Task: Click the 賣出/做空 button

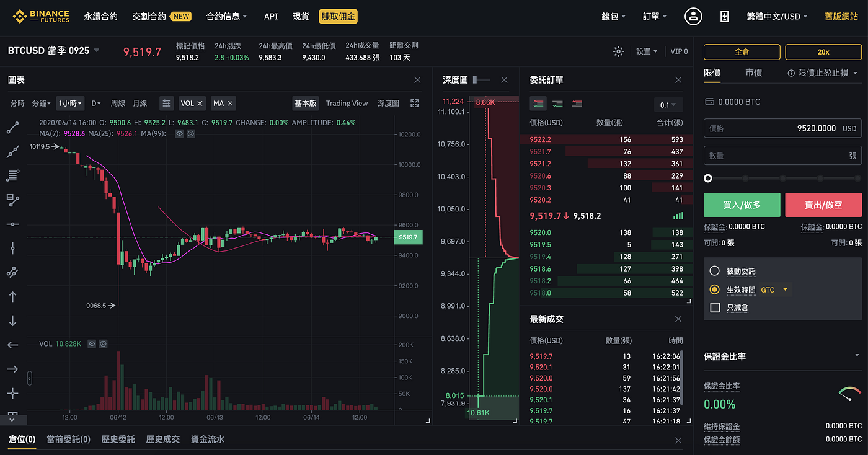Action: point(823,205)
